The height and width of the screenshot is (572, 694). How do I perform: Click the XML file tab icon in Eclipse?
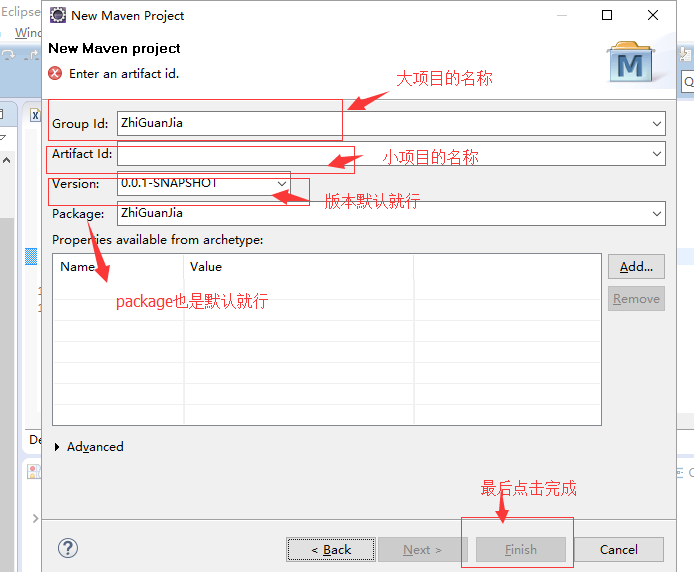pos(35,115)
